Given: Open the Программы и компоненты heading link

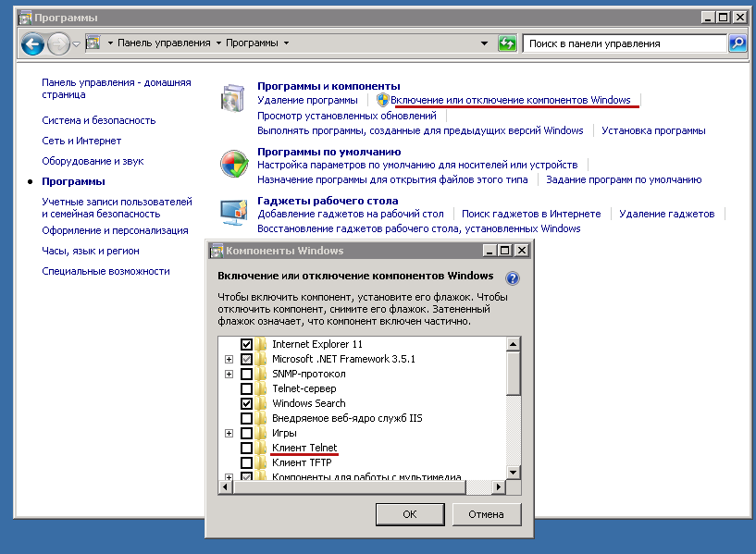Looking at the screenshot, I should 328,86.
